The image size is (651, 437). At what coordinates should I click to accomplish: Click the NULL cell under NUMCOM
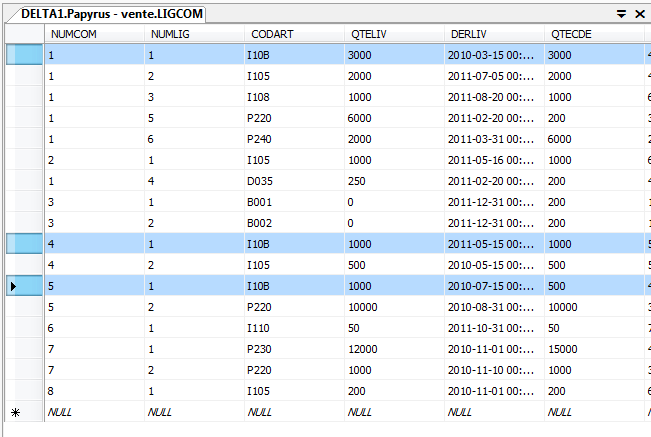pyautogui.click(x=94, y=411)
